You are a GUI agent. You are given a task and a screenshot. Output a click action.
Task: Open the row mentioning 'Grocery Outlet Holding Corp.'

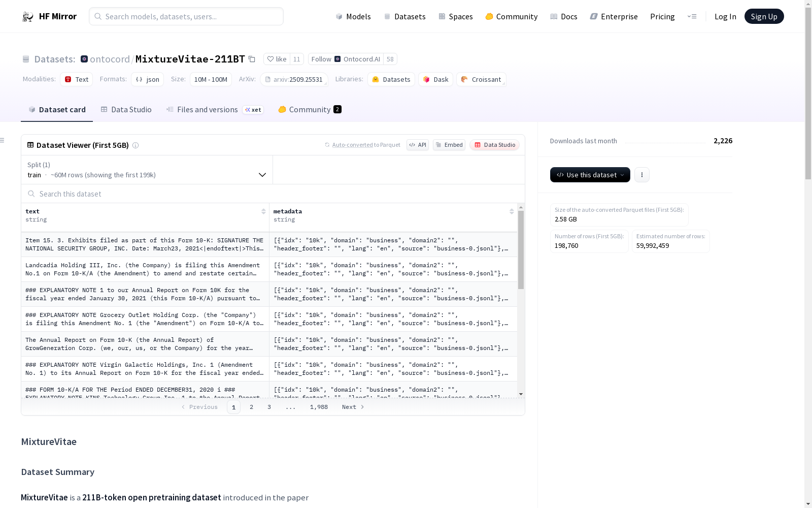point(269,319)
